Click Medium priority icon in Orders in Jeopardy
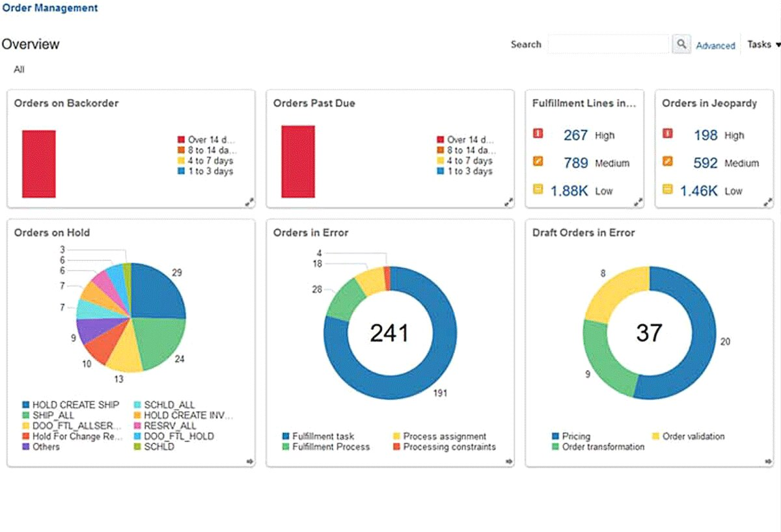 (x=668, y=162)
